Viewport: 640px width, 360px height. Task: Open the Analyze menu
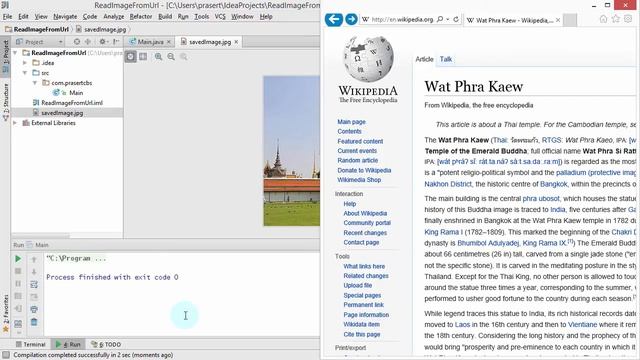(113, 16)
